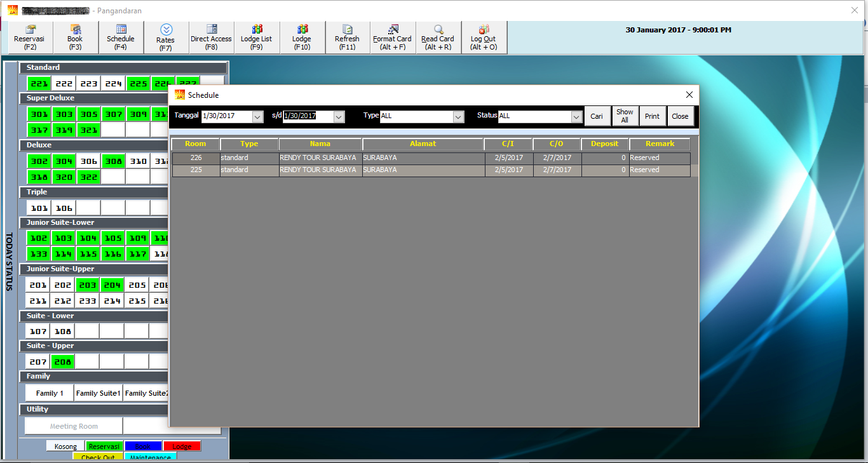Open the s/d end date dropdown

point(339,117)
